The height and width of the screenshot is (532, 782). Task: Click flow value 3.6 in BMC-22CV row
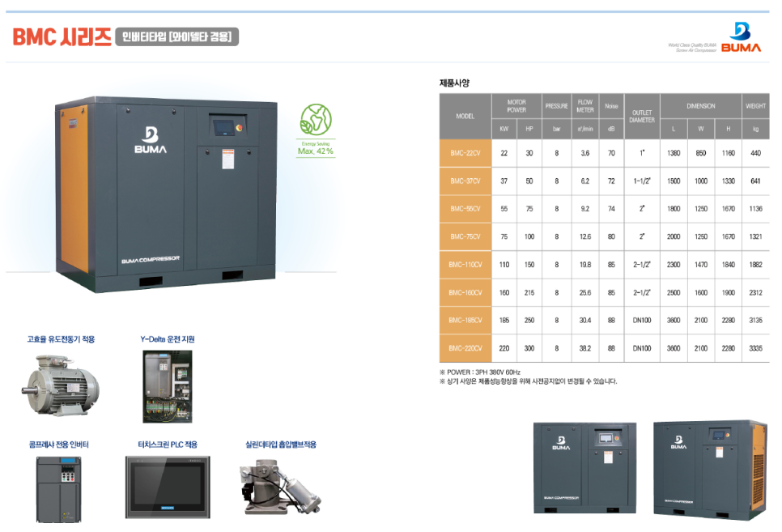pyautogui.click(x=585, y=153)
